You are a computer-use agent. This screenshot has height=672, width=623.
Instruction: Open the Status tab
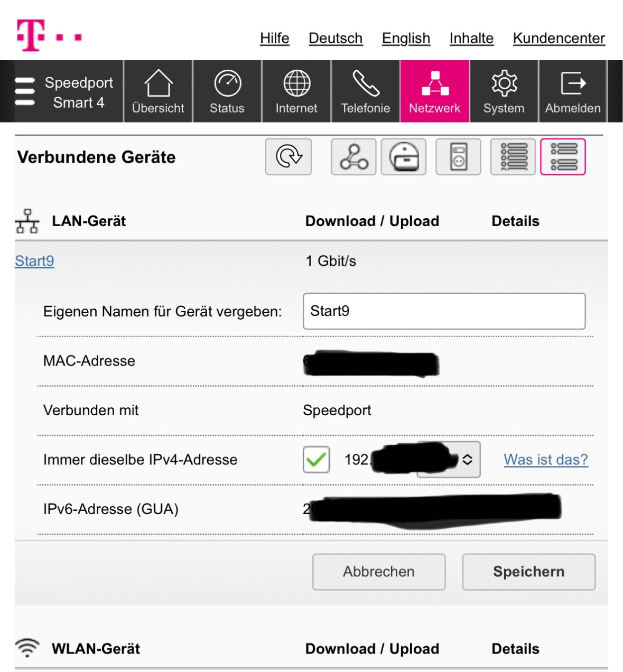[x=227, y=91]
